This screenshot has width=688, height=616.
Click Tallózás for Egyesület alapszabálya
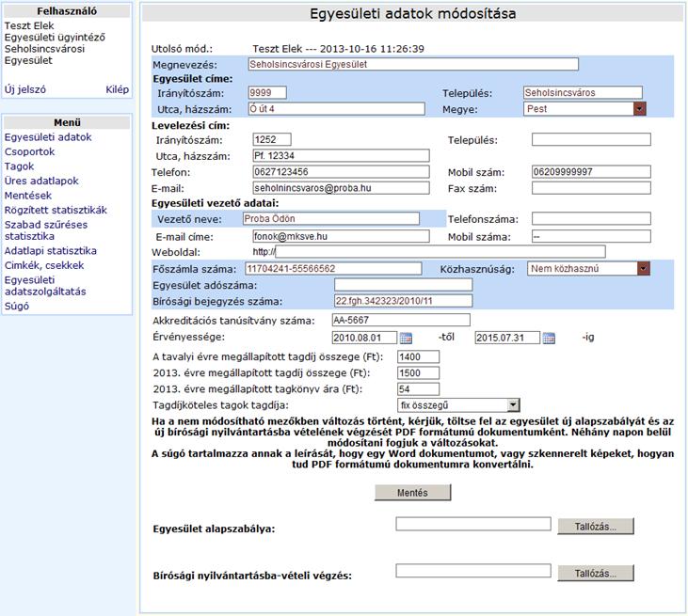point(596,526)
